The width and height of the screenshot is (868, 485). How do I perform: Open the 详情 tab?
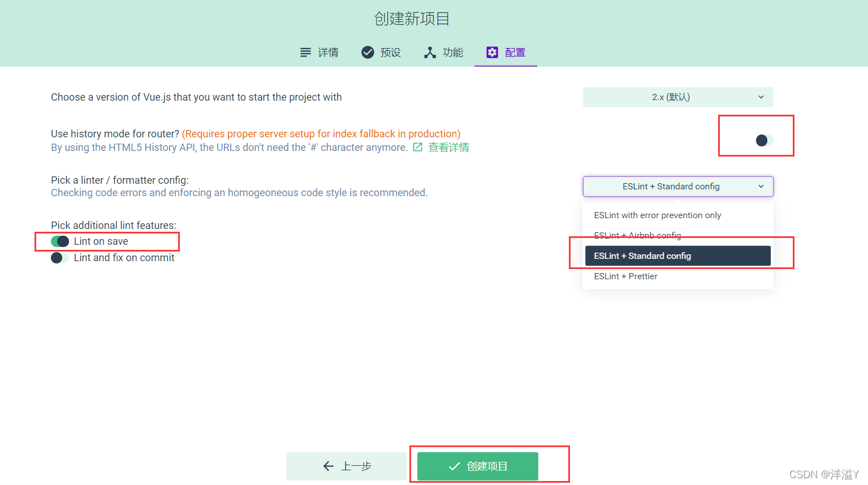click(319, 53)
